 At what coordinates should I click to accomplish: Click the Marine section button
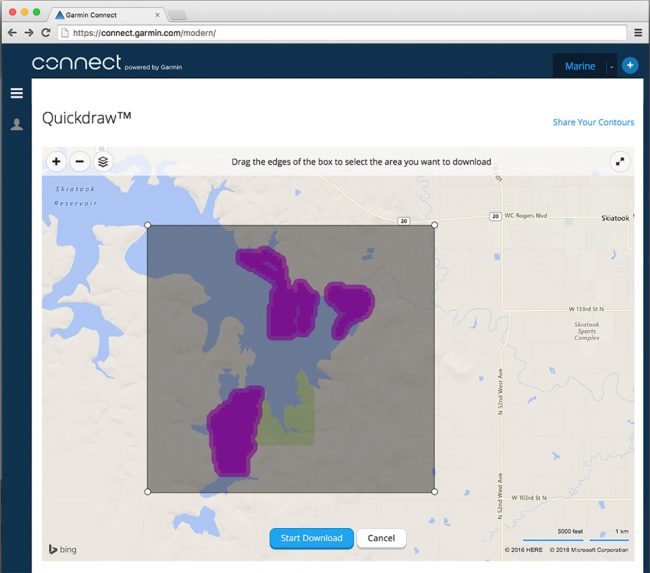pos(580,66)
